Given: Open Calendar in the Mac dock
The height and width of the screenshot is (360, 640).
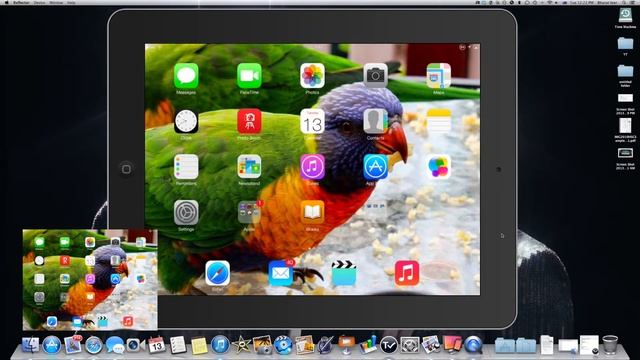Looking at the screenshot, I should click(x=156, y=345).
